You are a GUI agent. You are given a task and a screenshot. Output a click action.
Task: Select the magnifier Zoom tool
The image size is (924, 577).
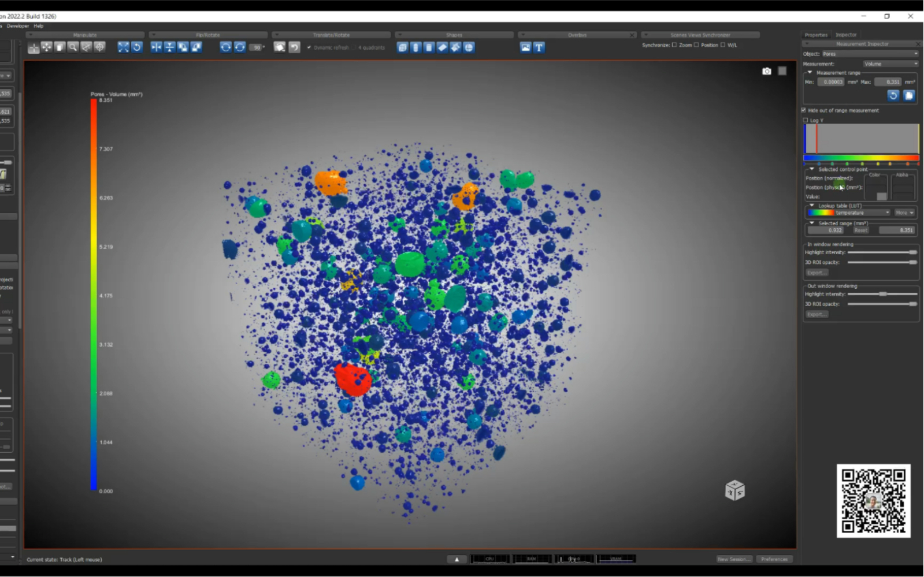tap(73, 47)
